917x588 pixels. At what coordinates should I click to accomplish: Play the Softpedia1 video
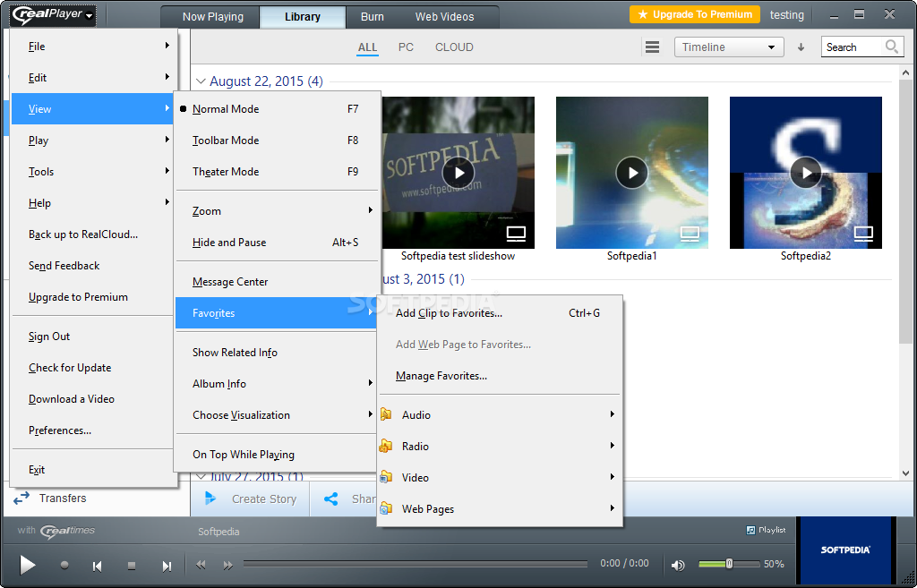(x=632, y=173)
